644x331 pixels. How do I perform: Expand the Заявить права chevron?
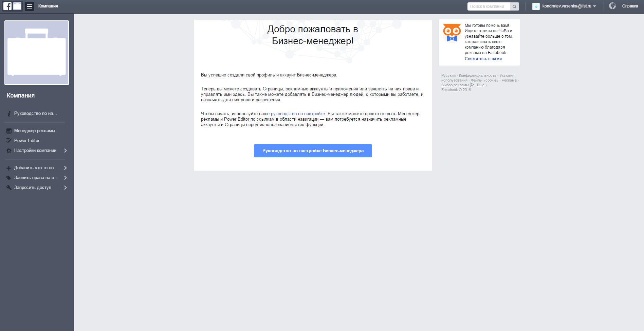click(66, 178)
